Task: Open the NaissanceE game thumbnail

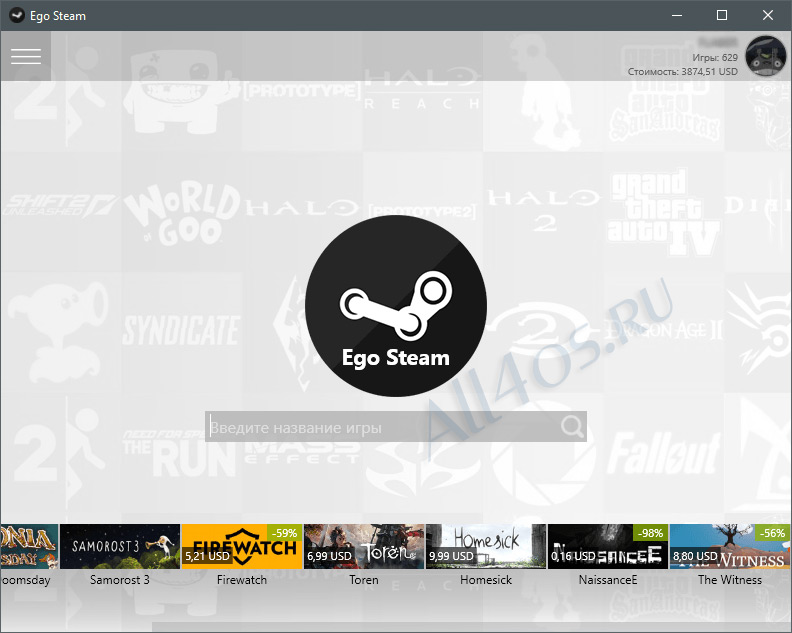Action: tap(608, 546)
